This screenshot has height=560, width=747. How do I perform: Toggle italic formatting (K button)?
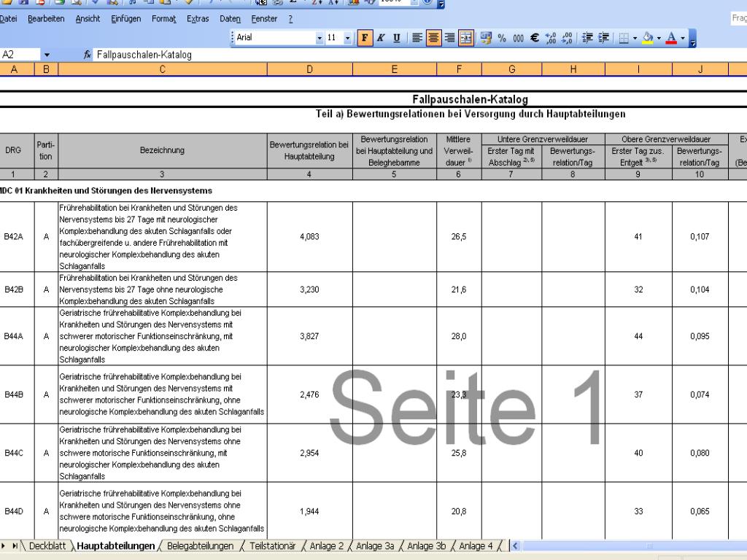point(381,38)
